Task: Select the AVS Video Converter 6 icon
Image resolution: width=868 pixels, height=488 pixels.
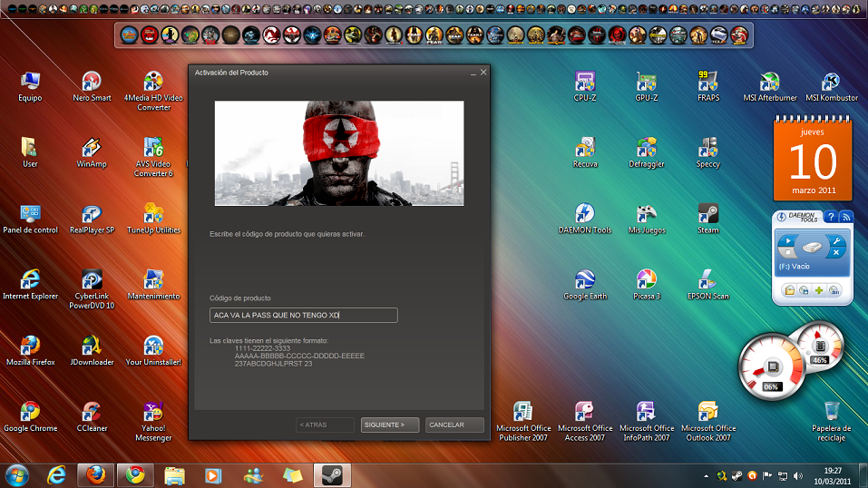Action: pos(153,158)
